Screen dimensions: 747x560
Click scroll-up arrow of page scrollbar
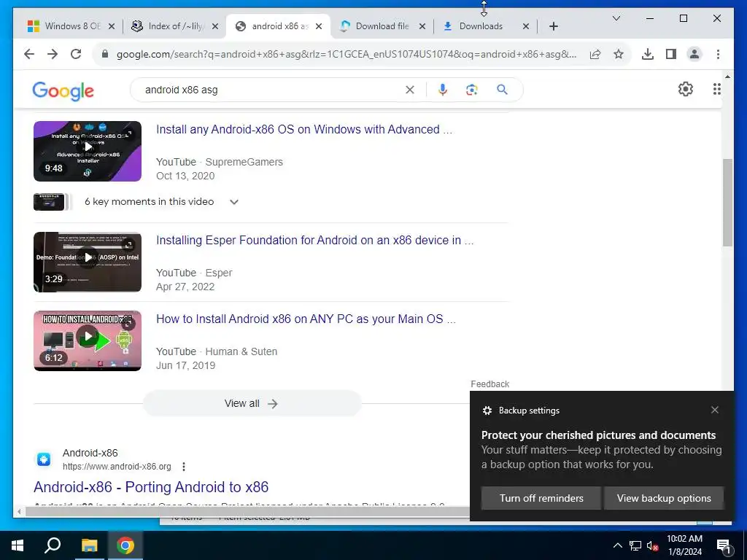click(727, 76)
